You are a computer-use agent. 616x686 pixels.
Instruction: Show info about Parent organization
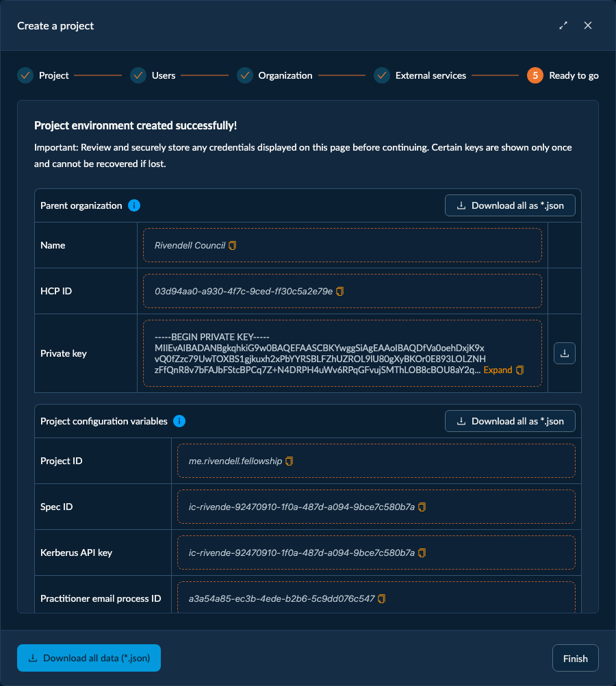[134, 205]
